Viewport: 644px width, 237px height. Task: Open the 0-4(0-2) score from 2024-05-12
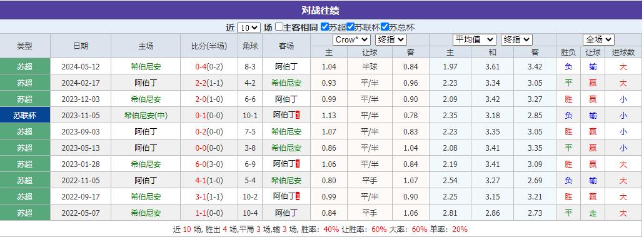point(209,67)
